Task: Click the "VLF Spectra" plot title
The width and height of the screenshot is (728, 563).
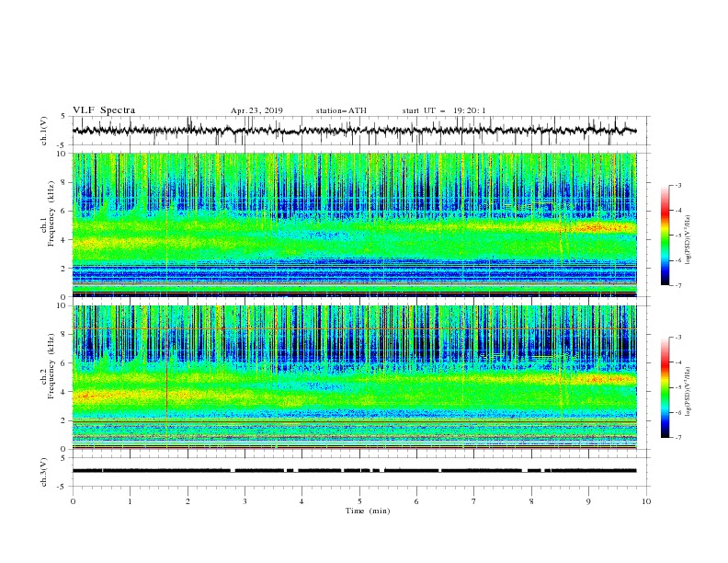Action: (x=104, y=110)
